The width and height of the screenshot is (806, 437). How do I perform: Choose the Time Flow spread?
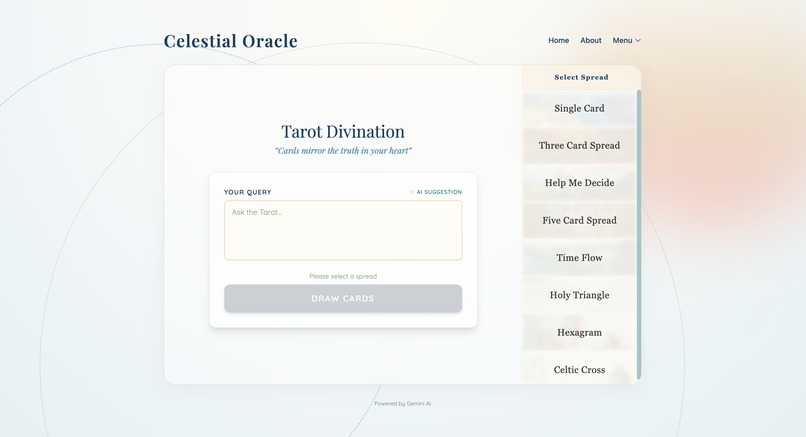[579, 258]
